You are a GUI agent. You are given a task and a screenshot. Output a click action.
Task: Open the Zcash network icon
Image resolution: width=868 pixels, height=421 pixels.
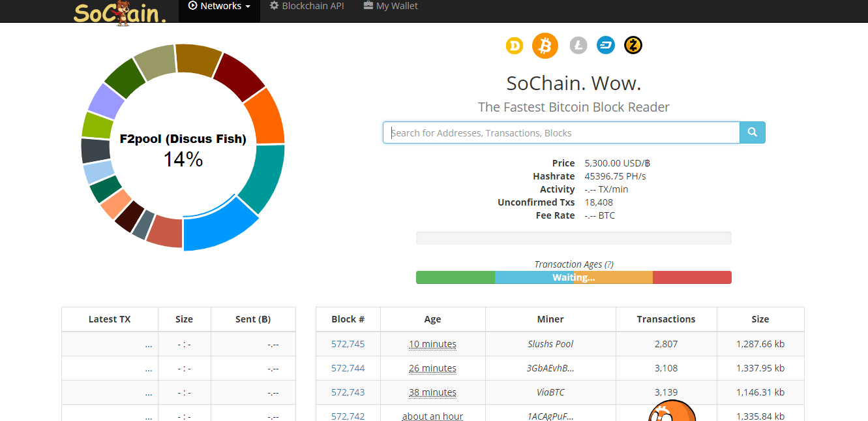(x=633, y=46)
